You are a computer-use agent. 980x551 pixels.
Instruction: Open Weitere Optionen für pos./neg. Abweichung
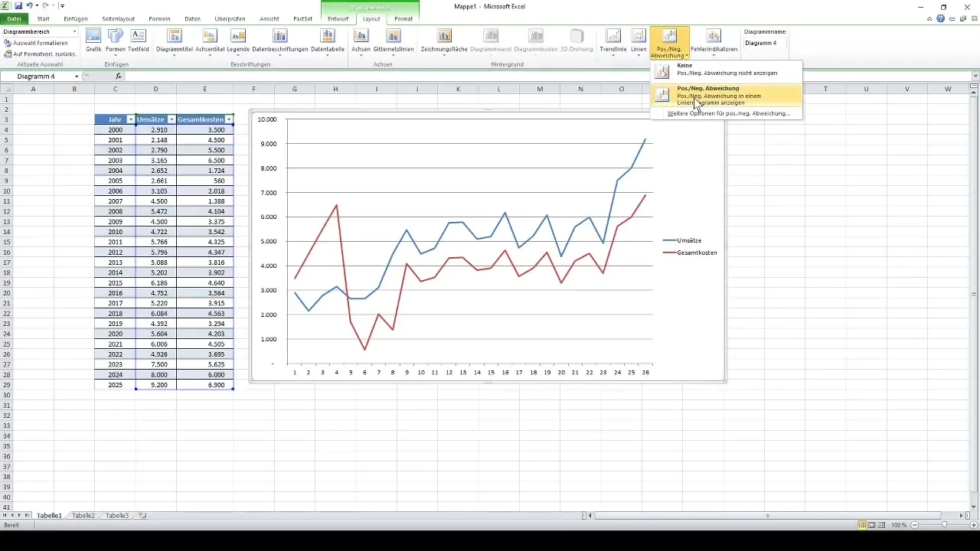point(727,113)
